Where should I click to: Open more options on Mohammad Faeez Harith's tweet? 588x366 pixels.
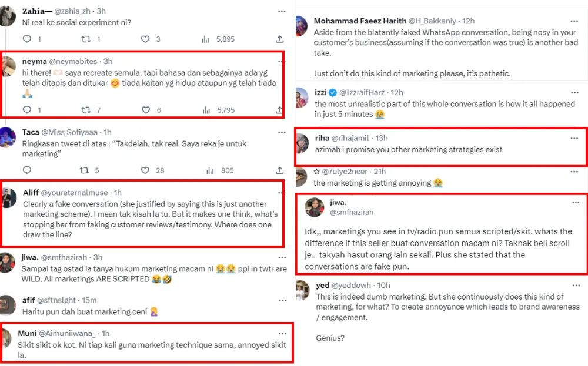pyautogui.click(x=574, y=21)
